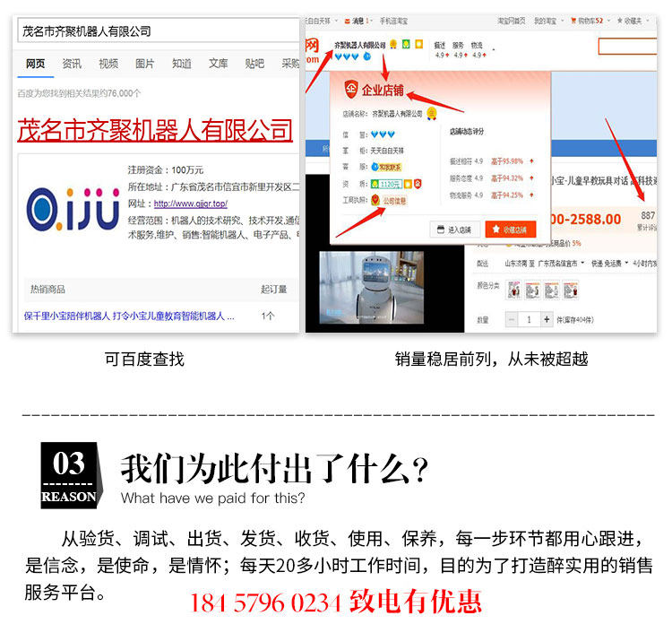Click the 百度为您找到相关结果 count text

(x=79, y=93)
